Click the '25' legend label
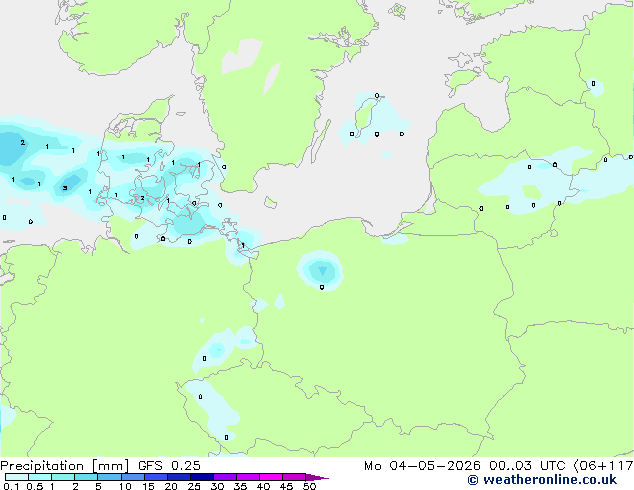 [194, 486]
